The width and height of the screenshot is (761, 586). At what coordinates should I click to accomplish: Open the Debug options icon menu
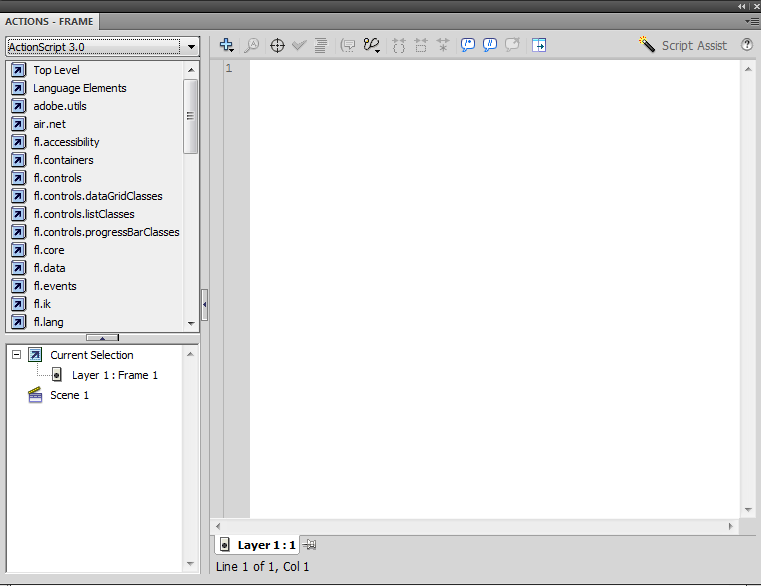(x=372, y=45)
